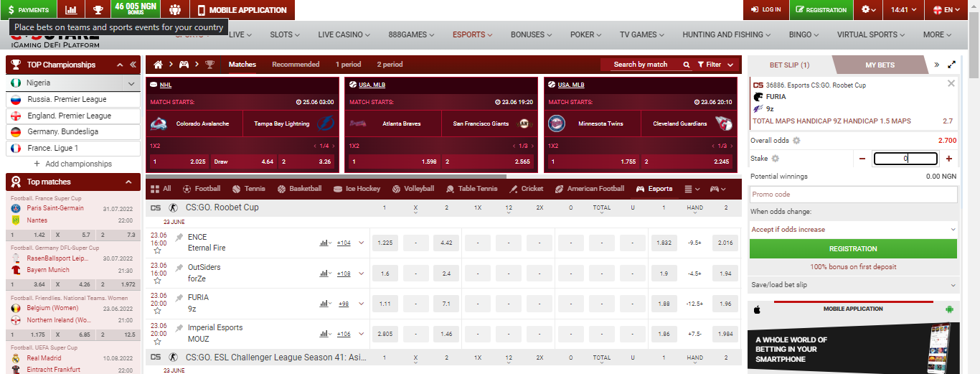Collapse the Top matches panel

(128, 182)
